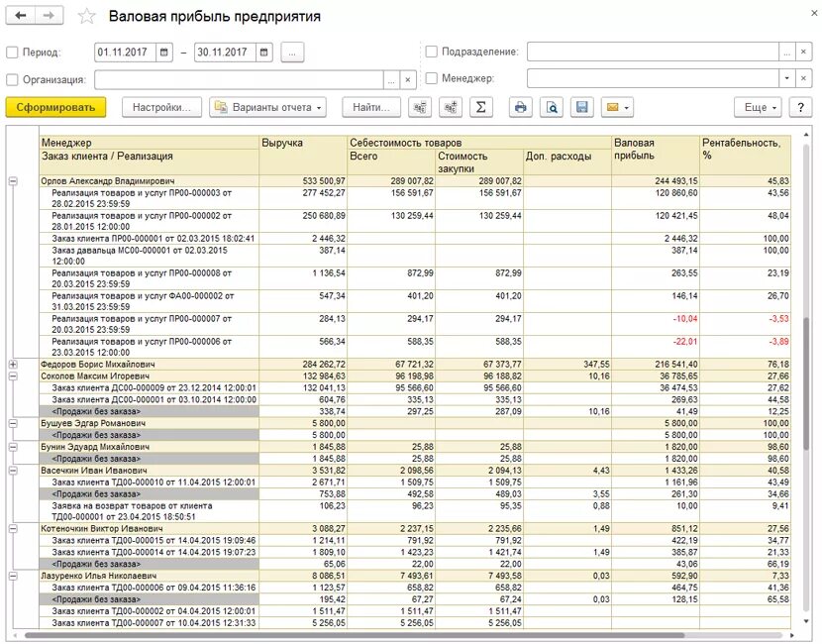Open period selection ellipsis button

click(292, 52)
